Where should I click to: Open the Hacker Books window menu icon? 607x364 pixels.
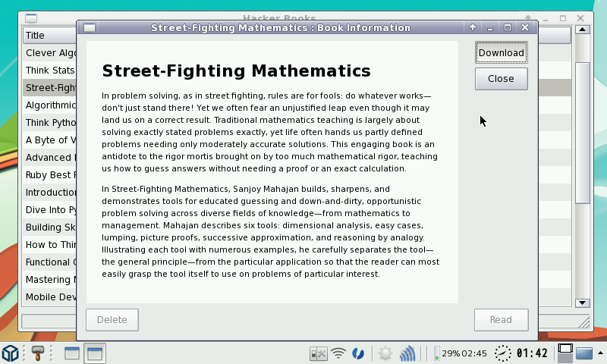(x=31, y=18)
